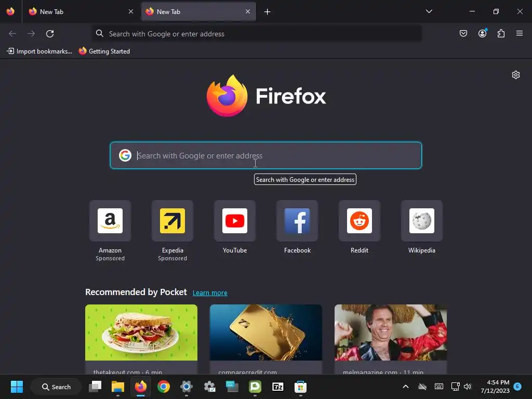Open the Firefox account icon
532x399 pixels.
(x=483, y=33)
